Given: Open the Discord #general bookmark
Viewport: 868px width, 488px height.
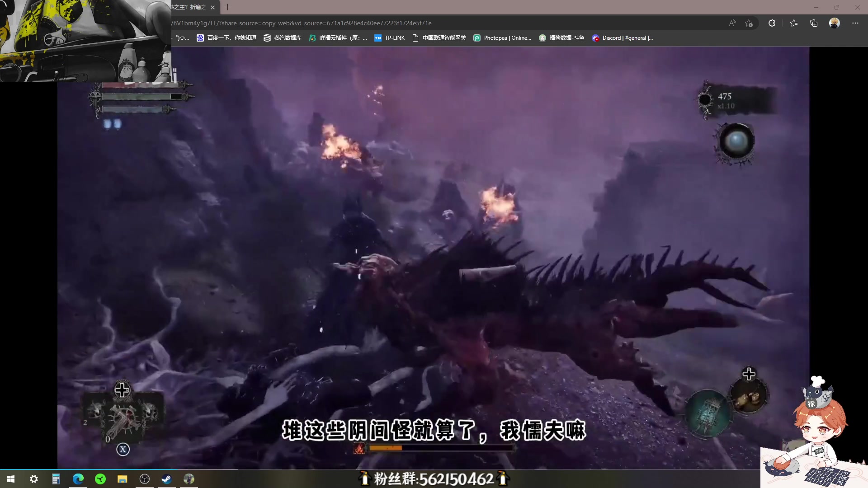Looking at the screenshot, I should tap(623, 38).
